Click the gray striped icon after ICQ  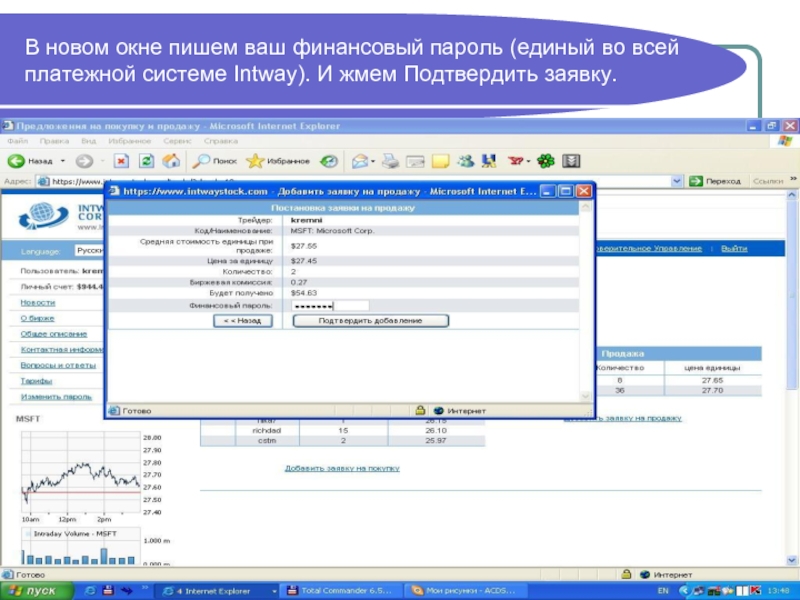[x=571, y=161]
